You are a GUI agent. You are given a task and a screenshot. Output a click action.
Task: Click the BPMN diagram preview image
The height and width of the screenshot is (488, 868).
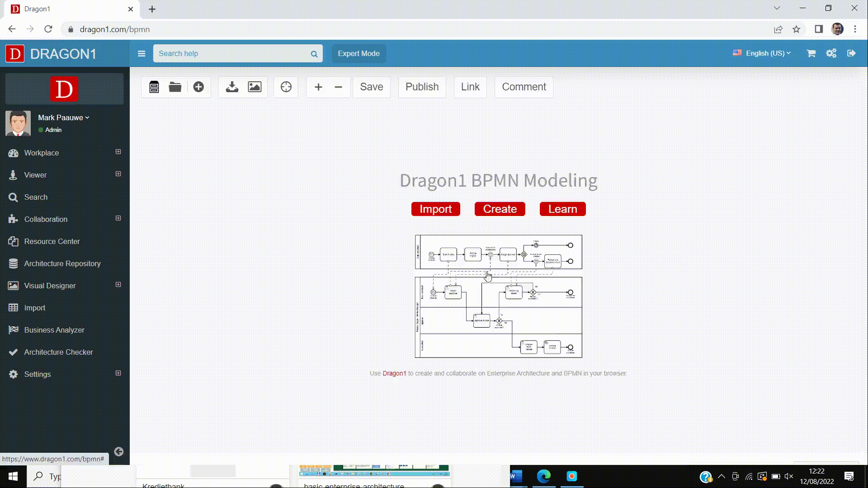[499, 296]
